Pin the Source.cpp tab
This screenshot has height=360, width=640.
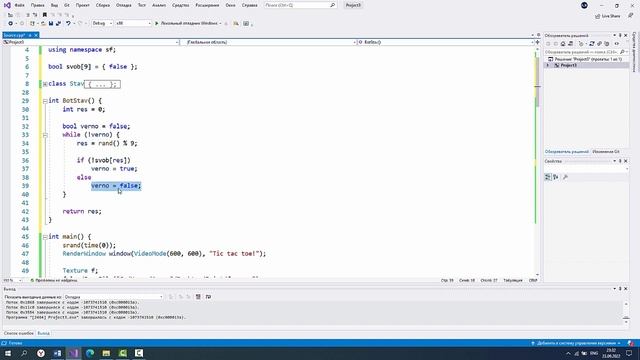click(30, 36)
